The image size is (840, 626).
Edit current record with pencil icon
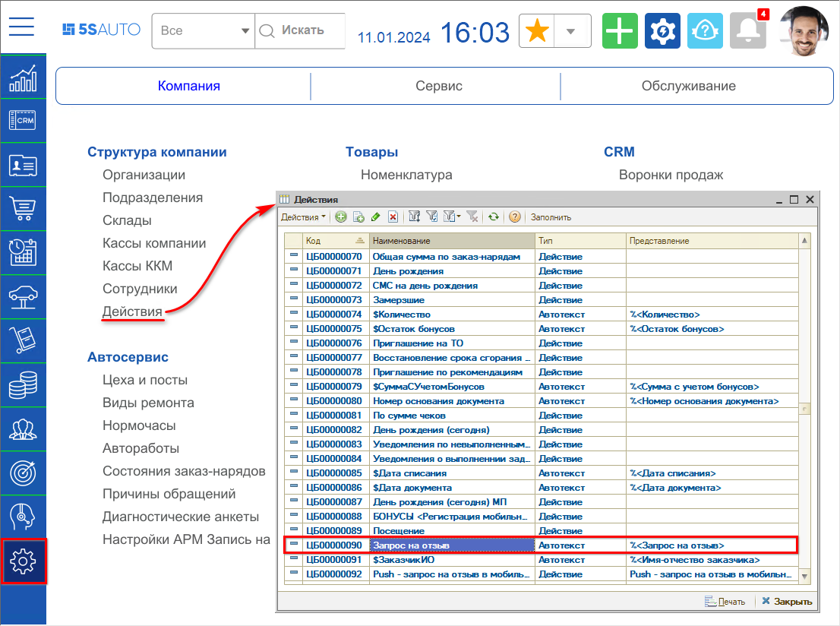click(x=375, y=217)
